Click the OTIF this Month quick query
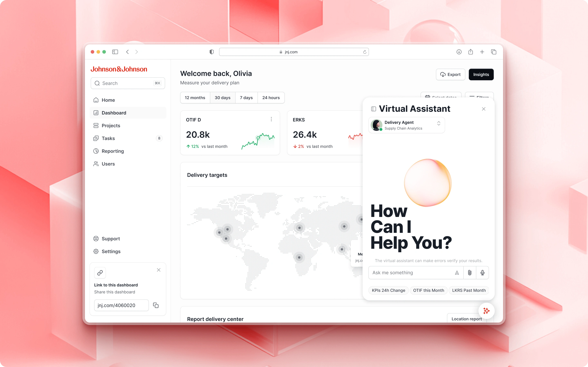 tap(428, 290)
